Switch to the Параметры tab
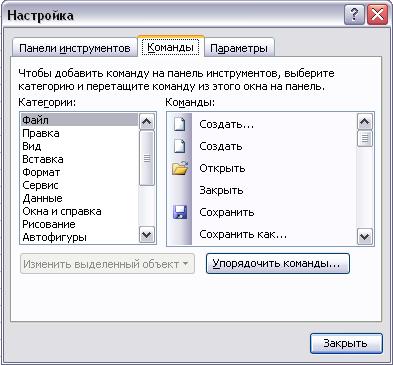The height and width of the screenshot is (365, 393). click(x=239, y=48)
